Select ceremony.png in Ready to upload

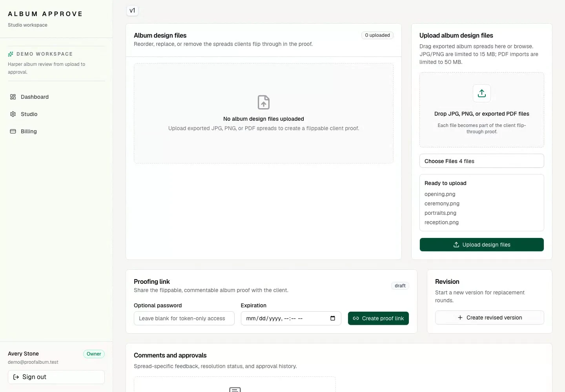click(442, 203)
